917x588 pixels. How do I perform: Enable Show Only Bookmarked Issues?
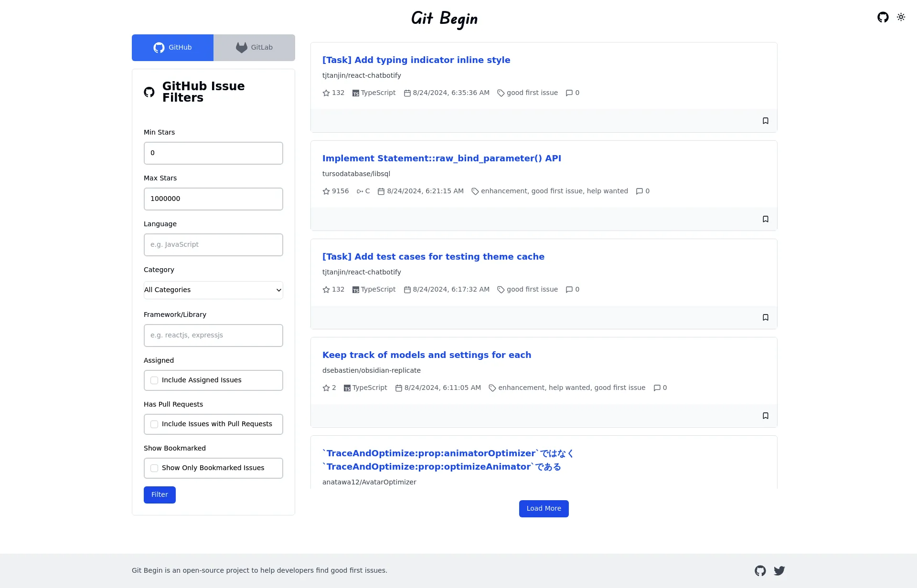point(154,468)
